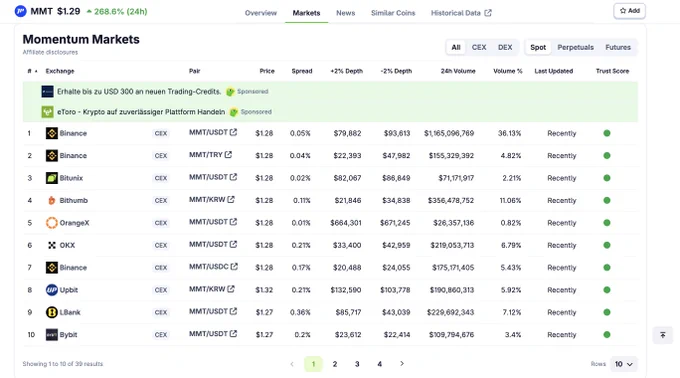Select the Futures market type
Screen dimensions: 680x378
tap(618, 47)
